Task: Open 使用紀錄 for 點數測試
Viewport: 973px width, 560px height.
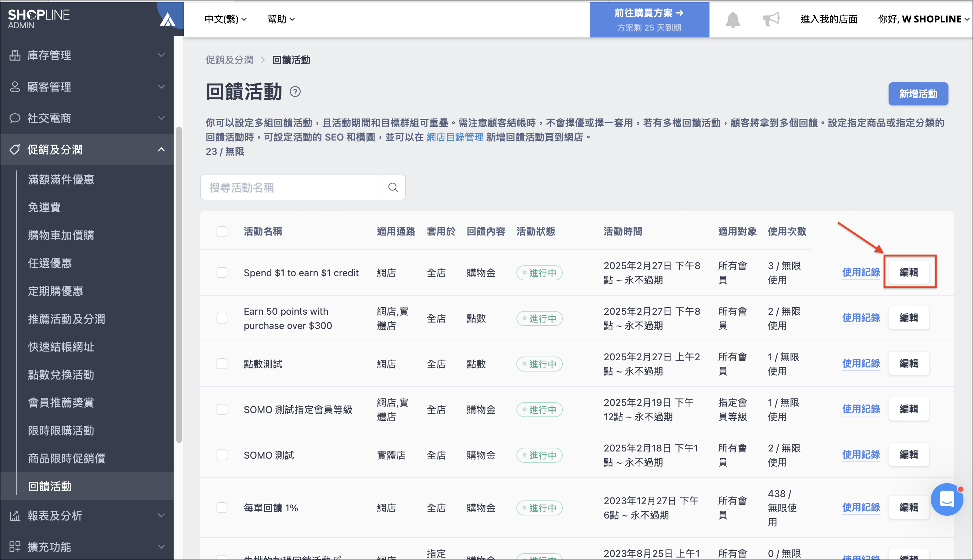Action: pos(861,363)
